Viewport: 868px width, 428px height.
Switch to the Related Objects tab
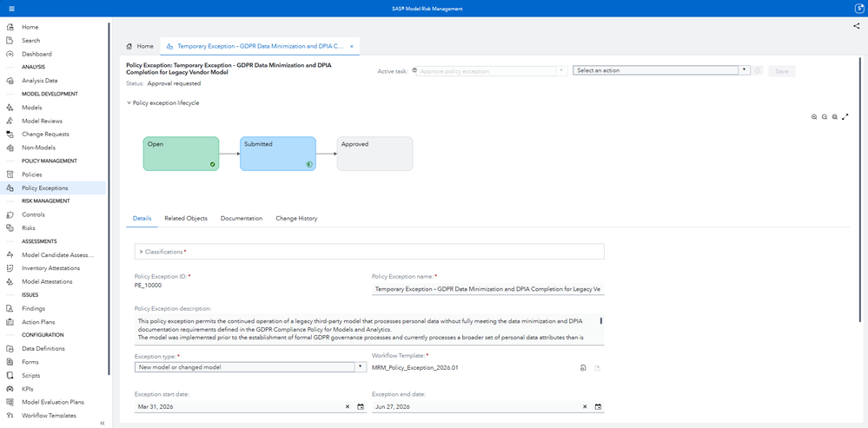coord(186,219)
